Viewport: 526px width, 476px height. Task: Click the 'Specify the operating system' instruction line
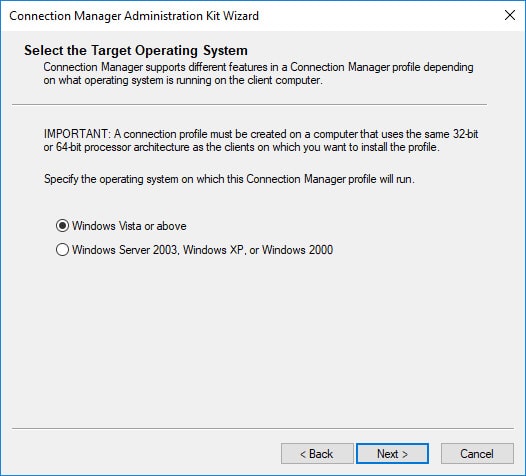coord(229,179)
